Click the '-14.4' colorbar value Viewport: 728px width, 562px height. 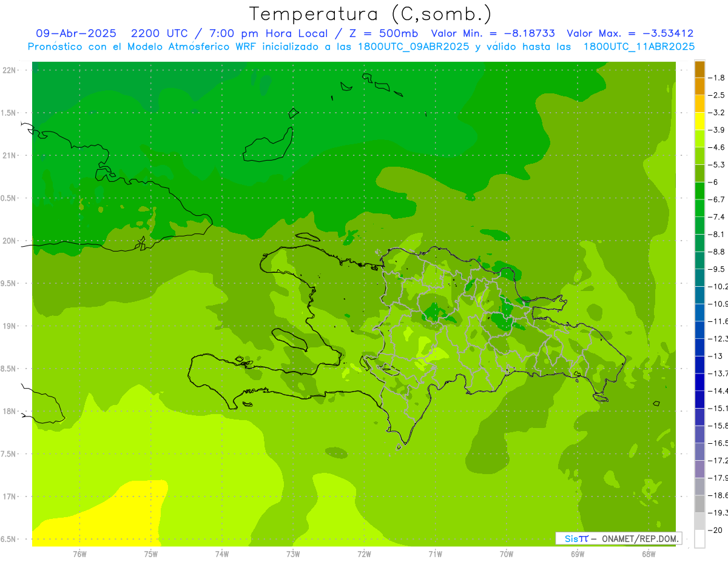(718, 391)
